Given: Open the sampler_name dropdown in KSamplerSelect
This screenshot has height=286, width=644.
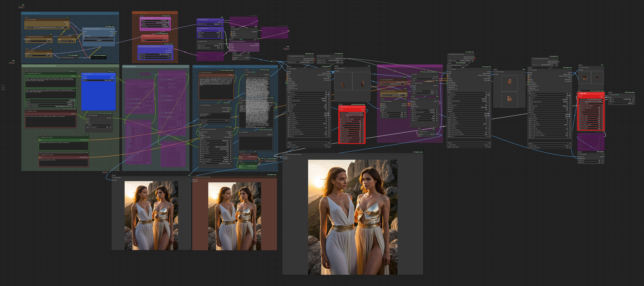Looking at the screenshot, I should pyautogui.click(x=210, y=24).
